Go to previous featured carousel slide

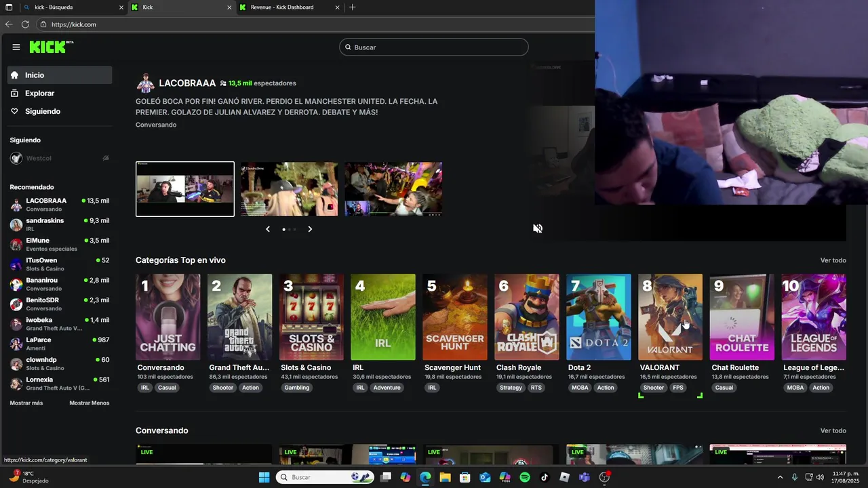268,229
